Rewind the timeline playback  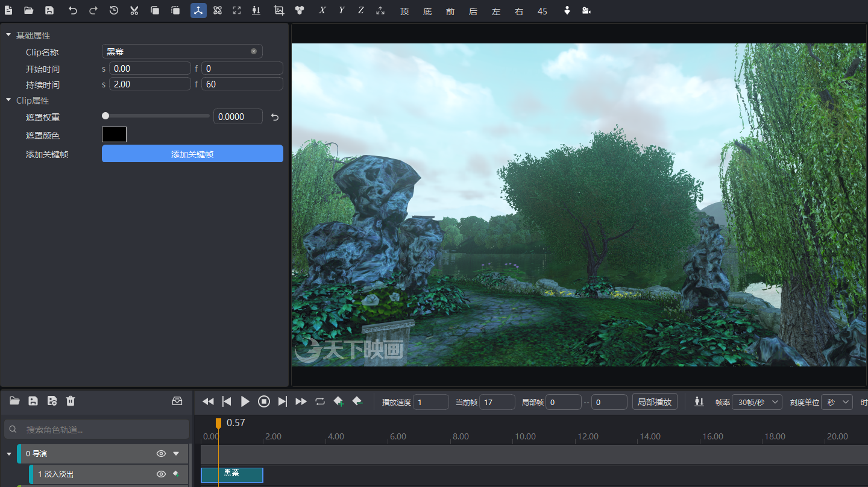point(208,401)
